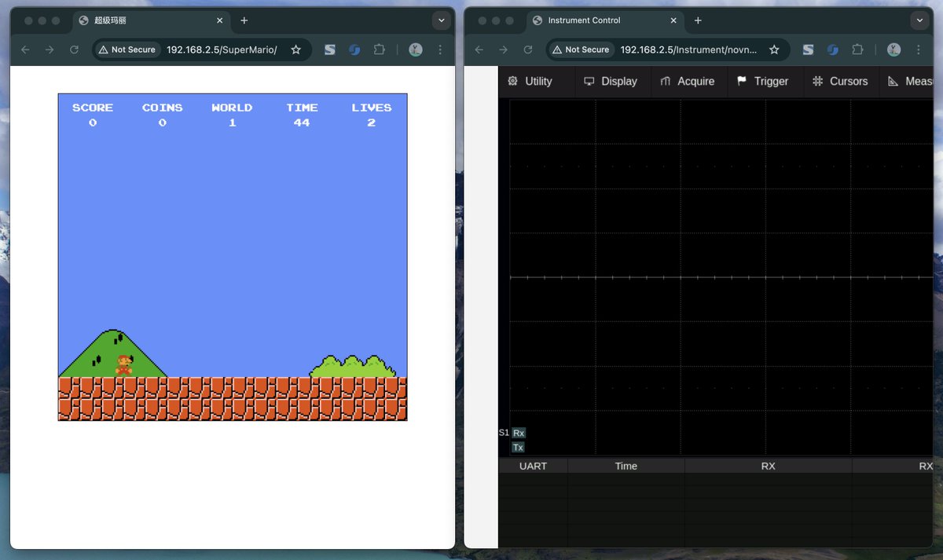Toggle the Tx channel label

518,447
